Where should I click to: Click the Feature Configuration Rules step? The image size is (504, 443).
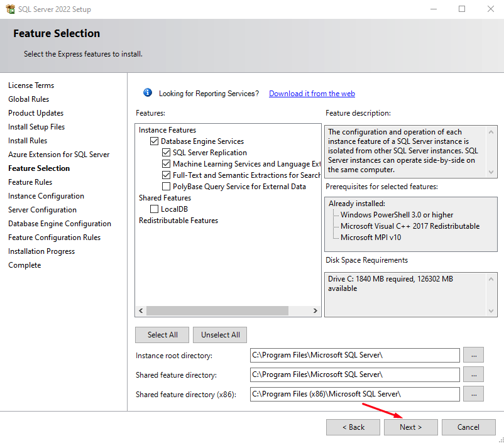point(54,238)
